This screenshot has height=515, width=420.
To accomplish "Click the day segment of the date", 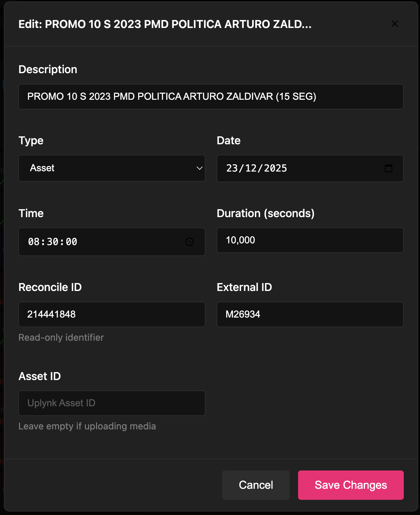I will click(232, 168).
